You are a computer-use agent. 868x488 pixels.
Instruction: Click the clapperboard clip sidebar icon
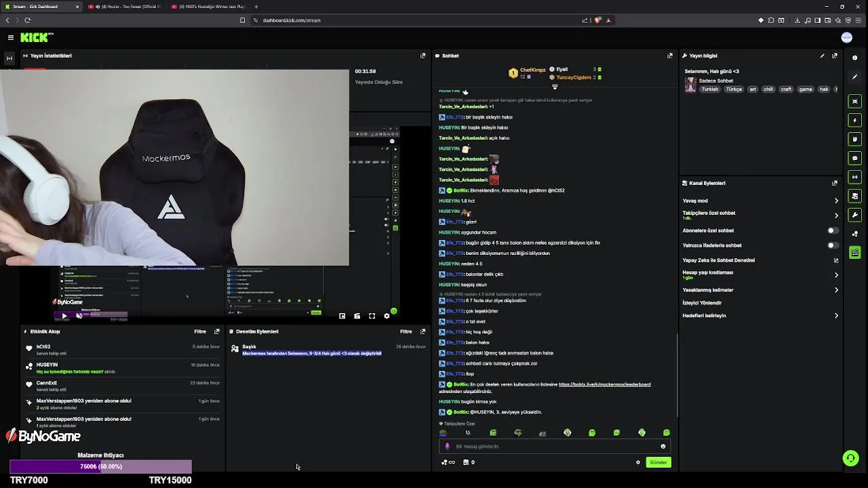[x=854, y=253]
